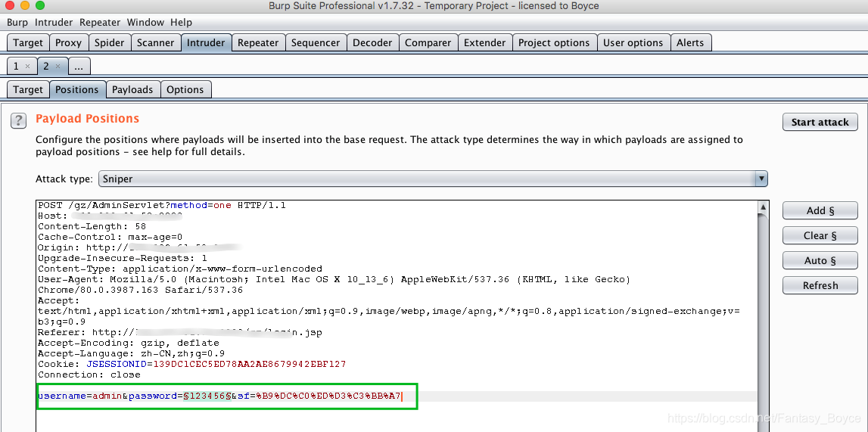
Task: Switch to the Intruder Target sub-tab
Action: click(28, 89)
